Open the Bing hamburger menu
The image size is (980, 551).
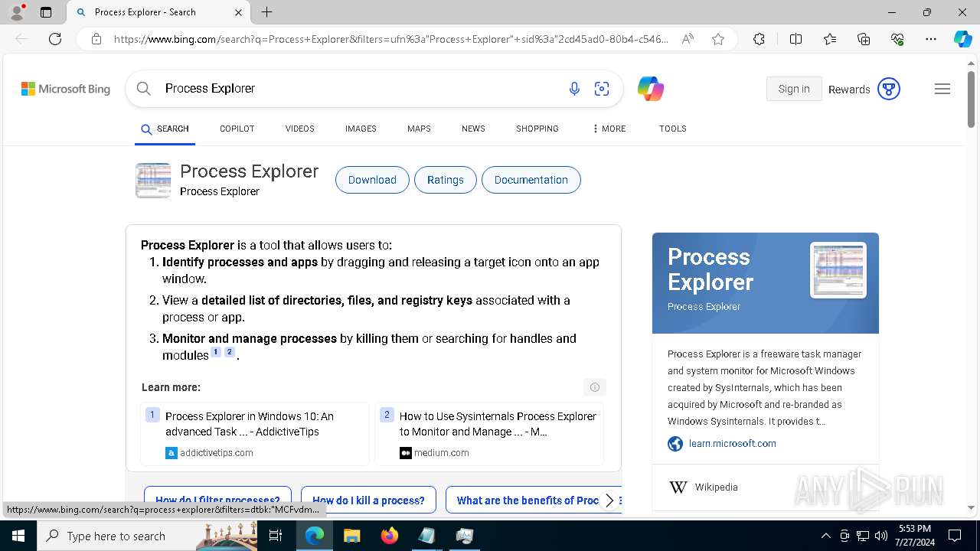[x=942, y=89]
